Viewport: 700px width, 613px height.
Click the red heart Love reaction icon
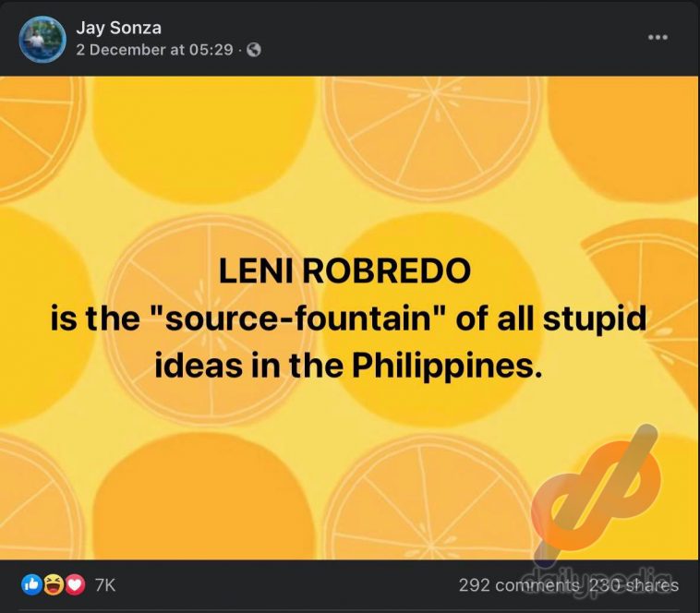(x=75, y=584)
